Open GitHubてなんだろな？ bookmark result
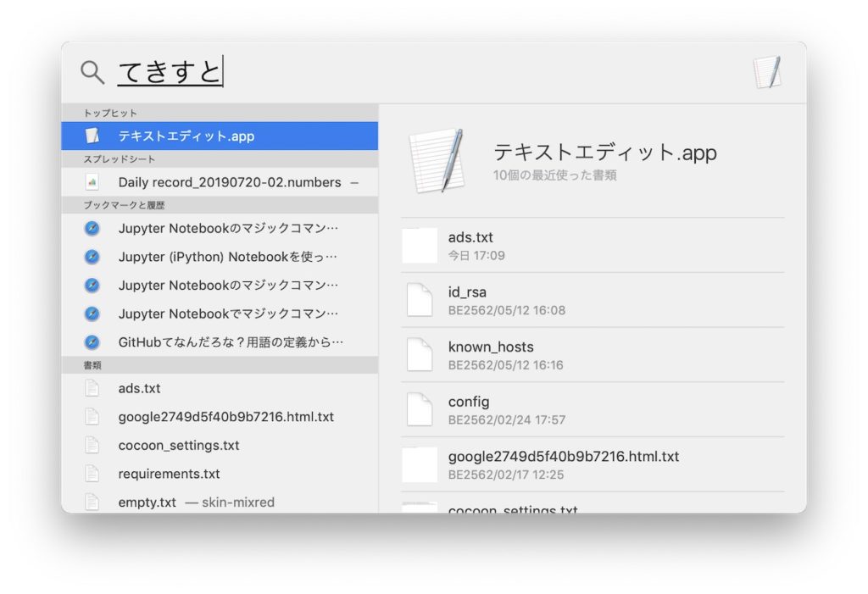The image size is (868, 594). point(220,342)
